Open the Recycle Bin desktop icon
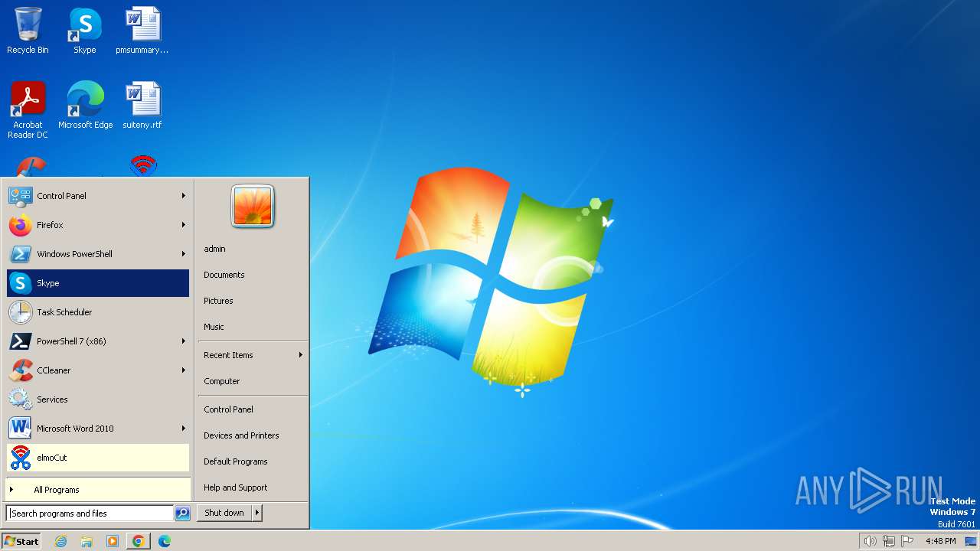This screenshot has height=551, width=980. (x=28, y=31)
